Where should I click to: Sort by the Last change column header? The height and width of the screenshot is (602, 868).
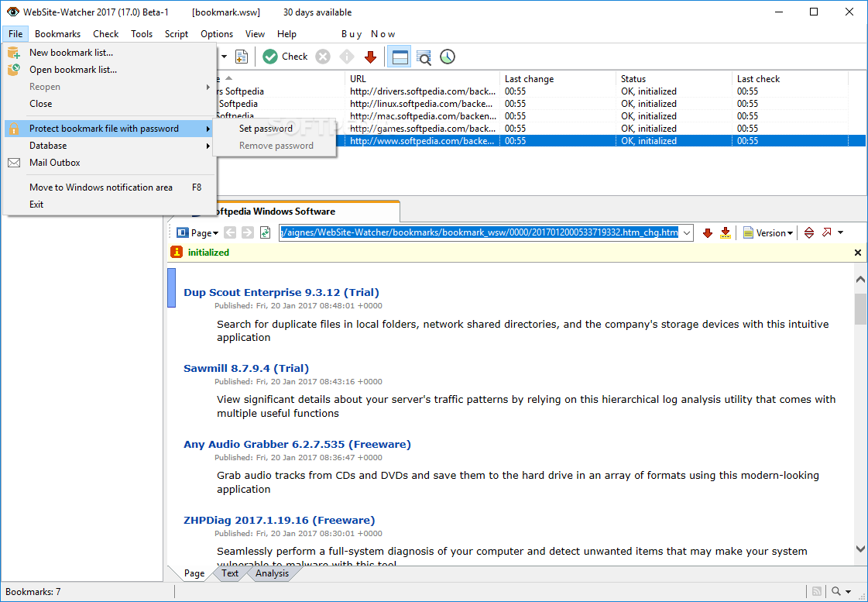point(558,79)
